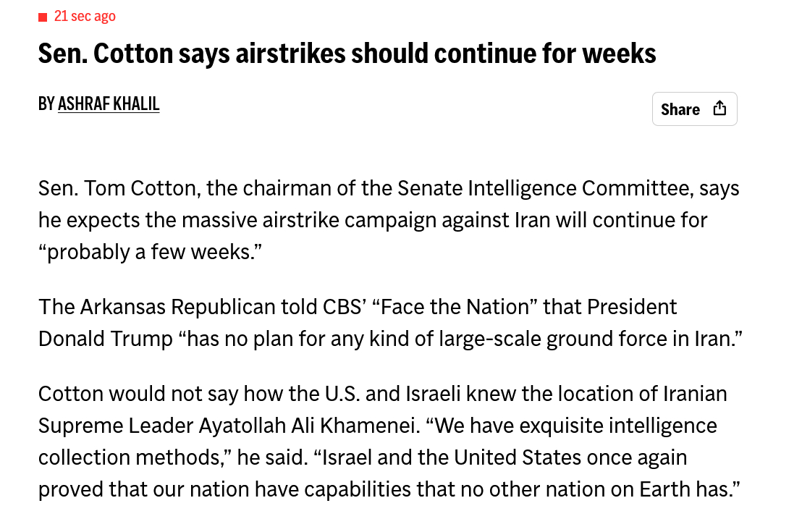
Task: Click the red live-update square icon
Action: 43,17
